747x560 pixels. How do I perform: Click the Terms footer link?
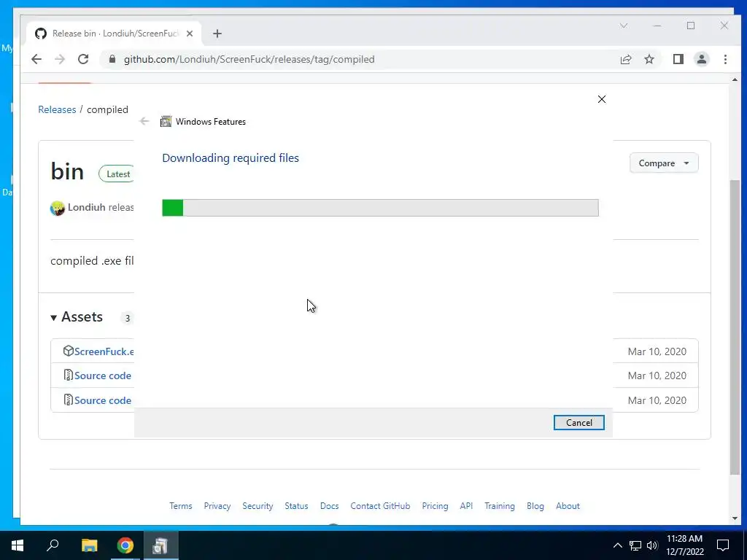click(x=181, y=506)
